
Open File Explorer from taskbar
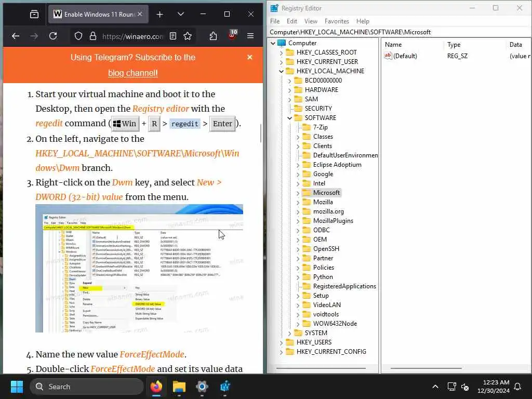179,387
